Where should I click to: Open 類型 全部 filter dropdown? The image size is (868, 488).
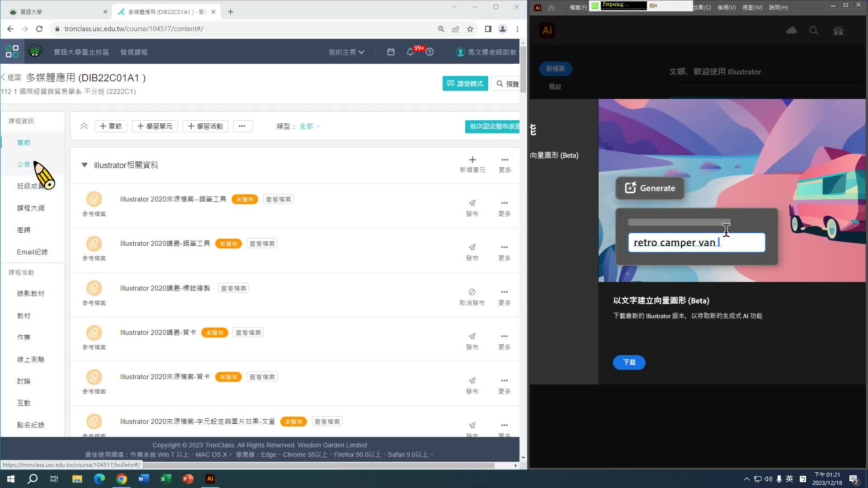point(310,126)
